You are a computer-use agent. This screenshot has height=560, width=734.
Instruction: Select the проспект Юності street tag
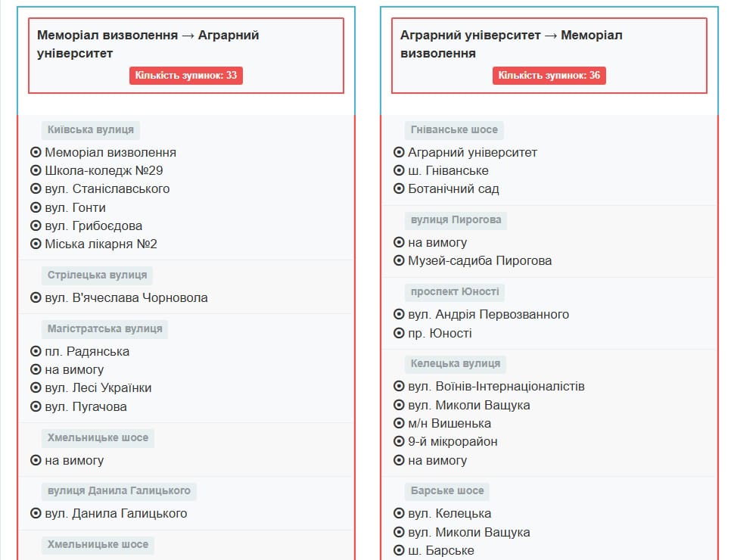click(x=456, y=291)
